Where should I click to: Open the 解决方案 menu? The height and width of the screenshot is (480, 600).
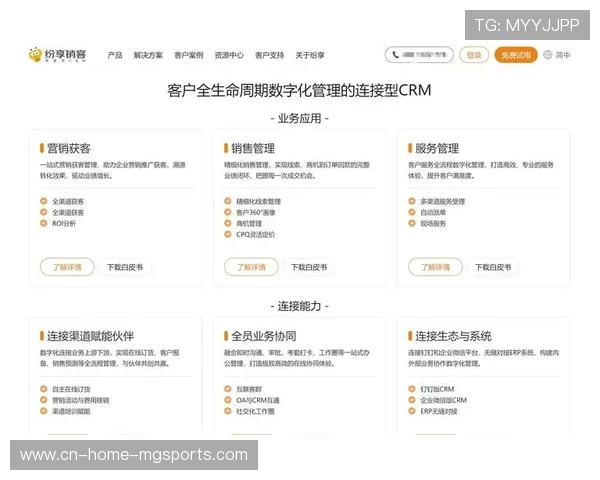[x=148, y=55]
